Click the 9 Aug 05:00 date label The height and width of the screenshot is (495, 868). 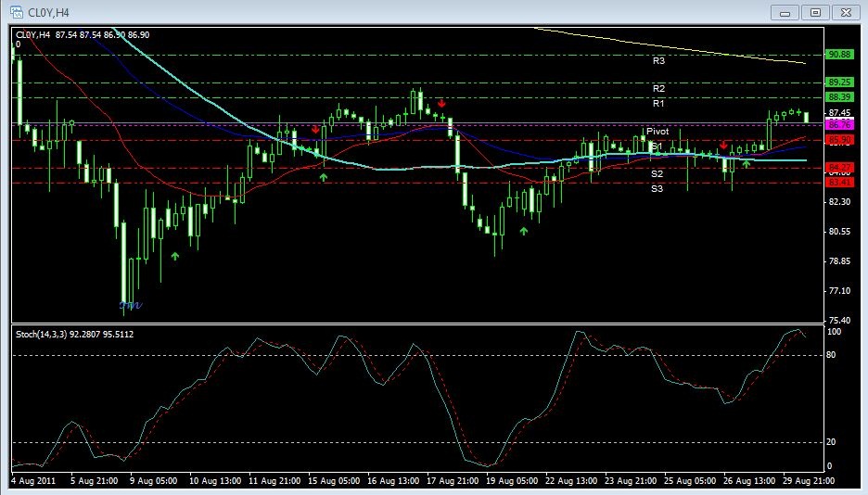tap(153, 480)
